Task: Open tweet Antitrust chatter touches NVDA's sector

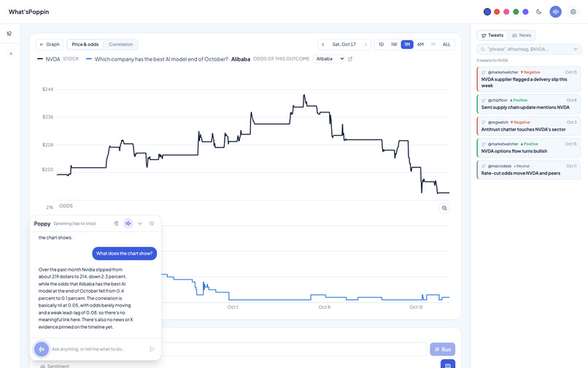Action: [529, 126]
